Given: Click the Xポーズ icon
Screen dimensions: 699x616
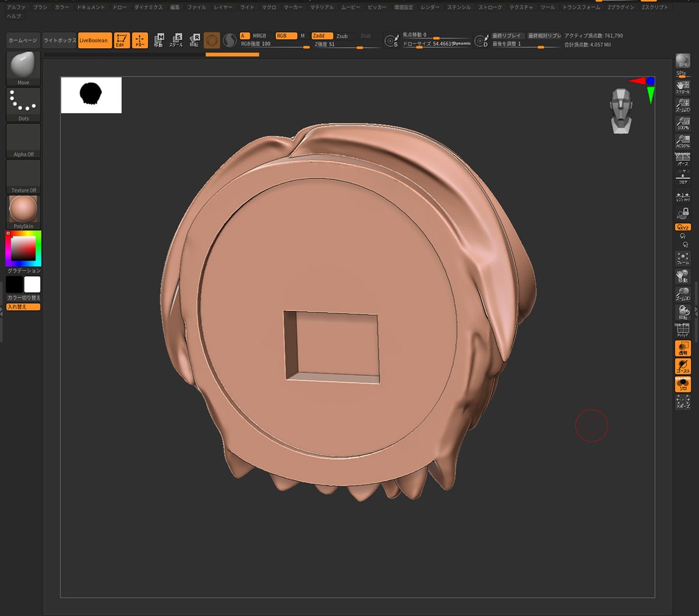Looking at the screenshot, I should point(683,402).
